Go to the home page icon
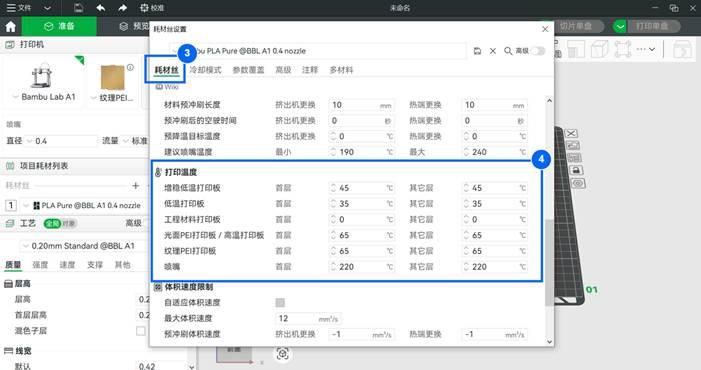This screenshot has width=701, height=370. tap(10, 26)
